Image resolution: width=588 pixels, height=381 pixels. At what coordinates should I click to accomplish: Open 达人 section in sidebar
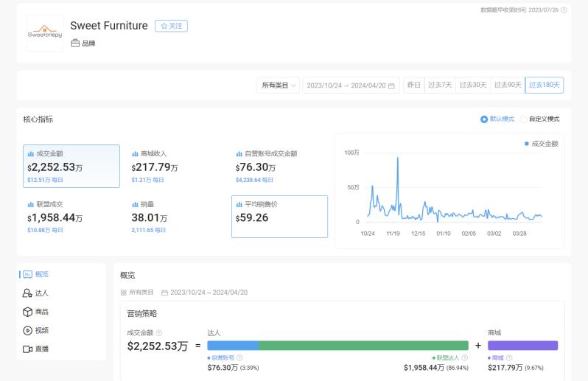tap(41, 293)
